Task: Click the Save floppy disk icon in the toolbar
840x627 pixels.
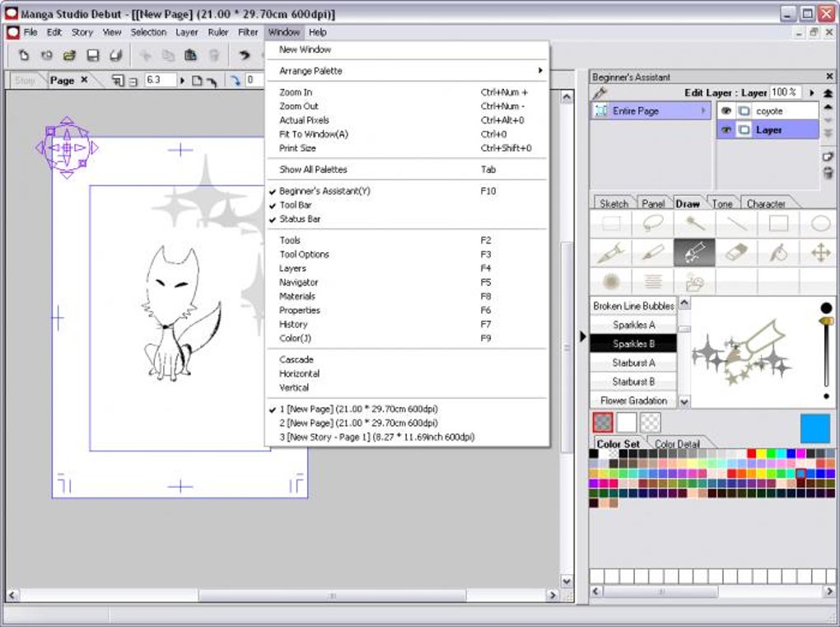Action: point(93,54)
